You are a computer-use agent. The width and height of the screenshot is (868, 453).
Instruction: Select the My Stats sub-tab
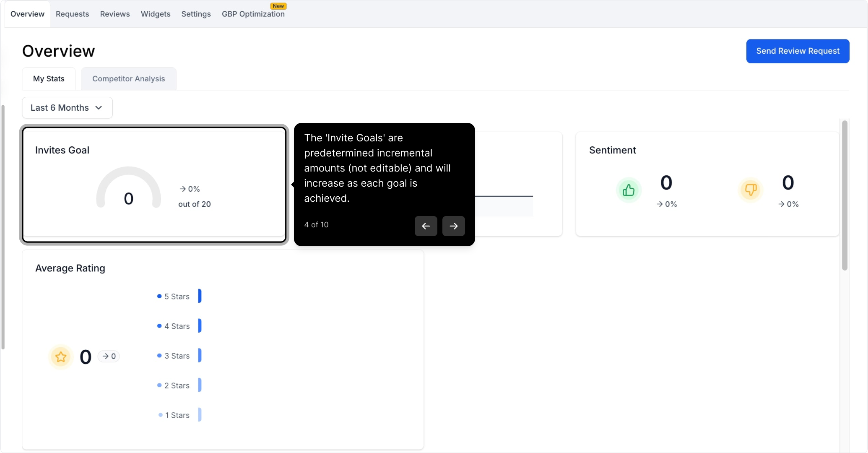[x=49, y=79]
